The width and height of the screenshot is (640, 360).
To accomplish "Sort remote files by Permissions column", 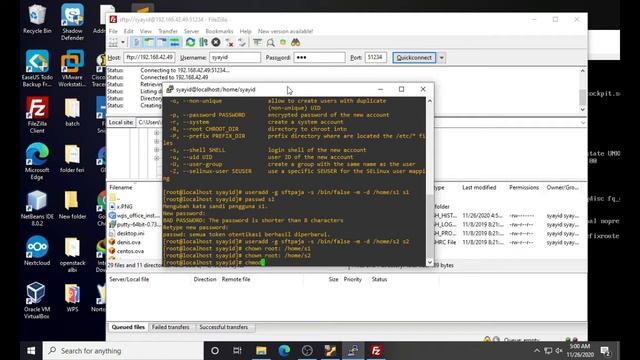I will [524, 187].
